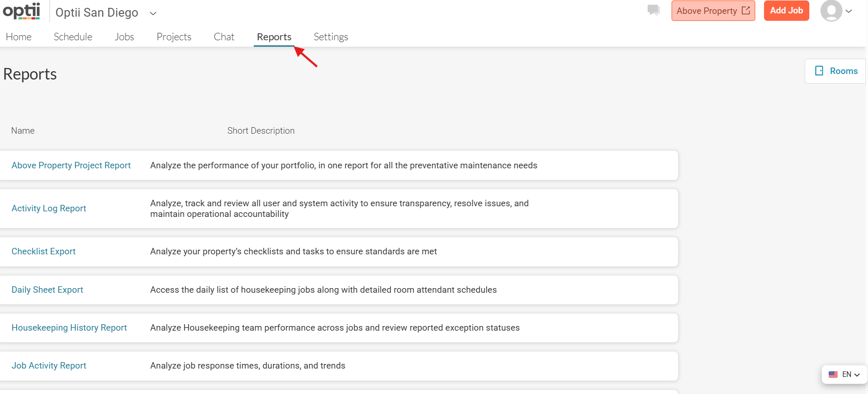
Task: Click the description 'Analyze, track and review all user'
Action: (x=339, y=209)
